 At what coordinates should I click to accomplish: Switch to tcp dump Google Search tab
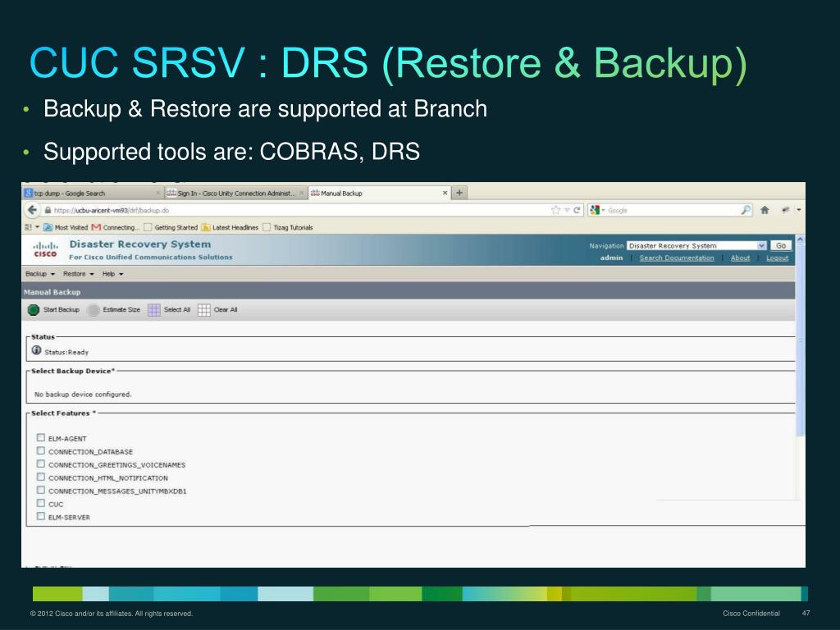[x=92, y=193]
